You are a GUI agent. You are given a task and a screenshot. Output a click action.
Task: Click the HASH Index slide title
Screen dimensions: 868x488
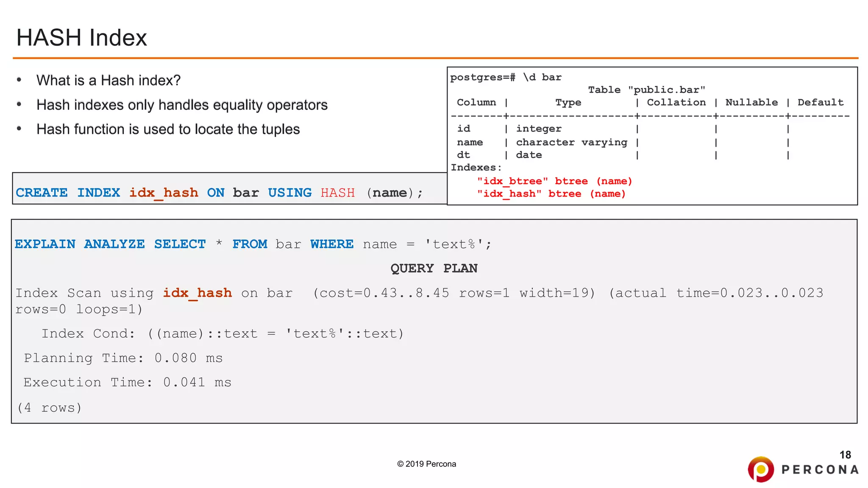pyautogui.click(x=81, y=38)
